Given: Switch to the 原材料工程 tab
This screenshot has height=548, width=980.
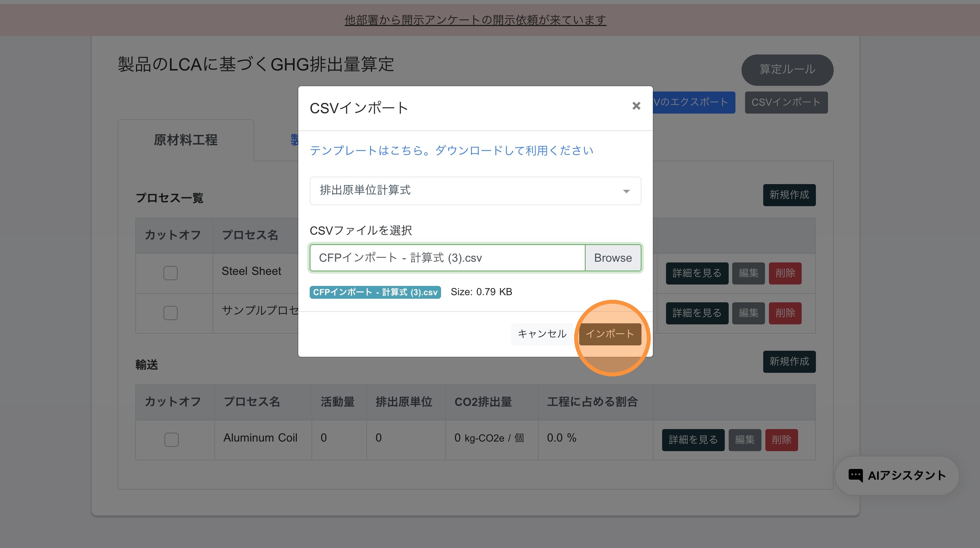Looking at the screenshot, I should pos(186,140).
